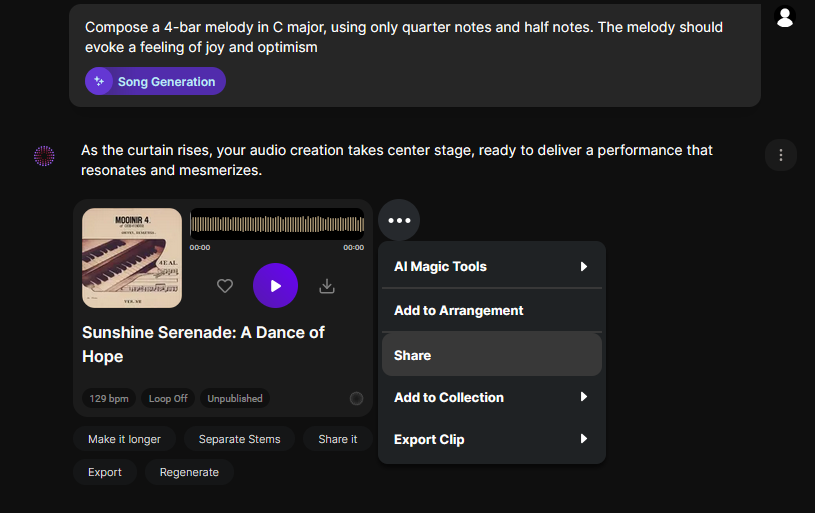Click the 00:00 total duration timestamp below the waveform
This screenshot has height=513, width=815.
pos(353,247)
